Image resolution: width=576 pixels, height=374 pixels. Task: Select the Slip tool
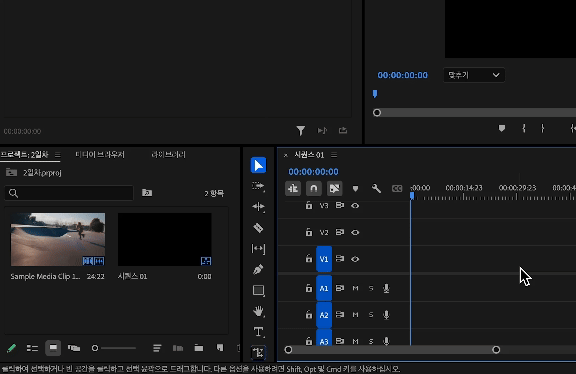258,249
